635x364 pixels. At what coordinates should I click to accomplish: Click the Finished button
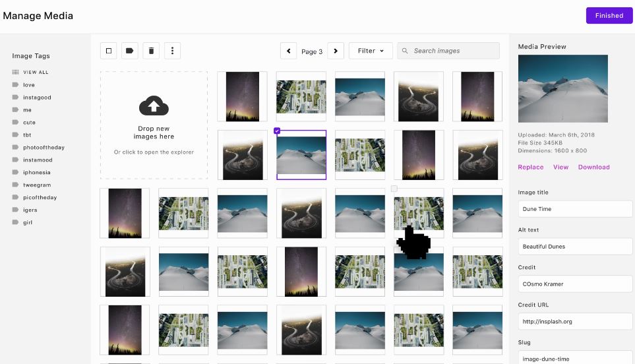[x=609, y=15]
